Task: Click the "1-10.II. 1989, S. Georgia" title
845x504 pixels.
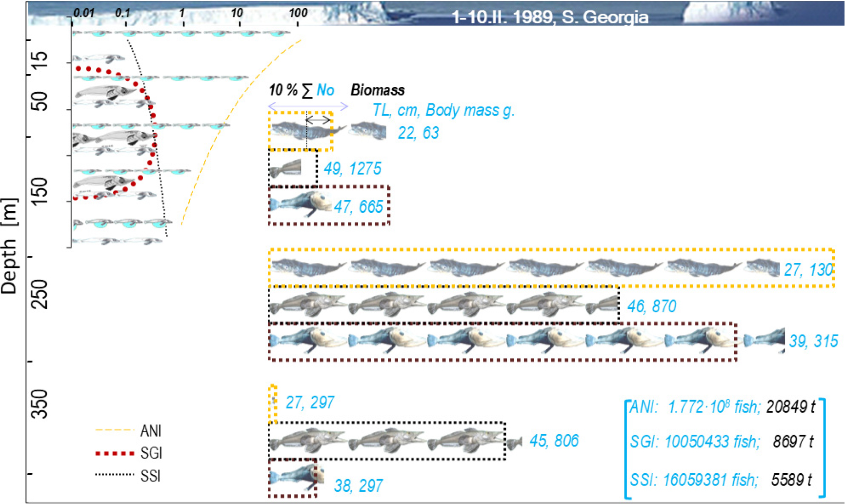Action: coord(550,17)
